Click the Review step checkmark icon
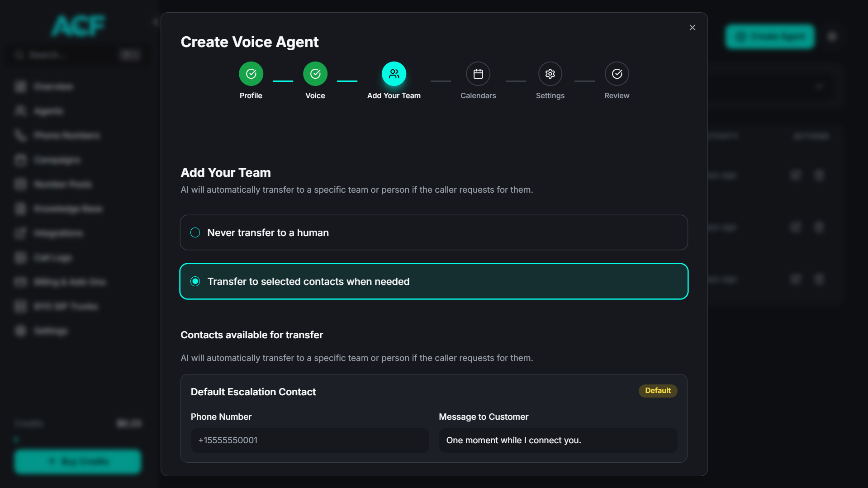Viewport: 868px width, 488px height. click(617, 74)
